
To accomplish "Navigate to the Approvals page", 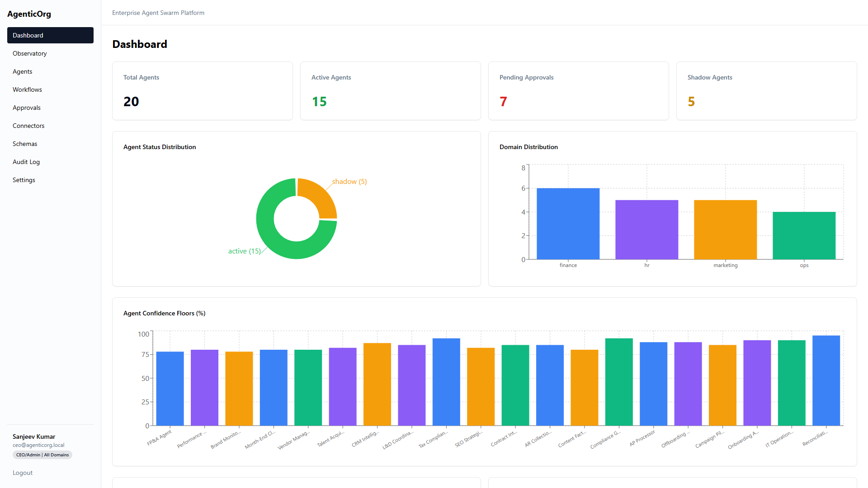I will [27, 108].
